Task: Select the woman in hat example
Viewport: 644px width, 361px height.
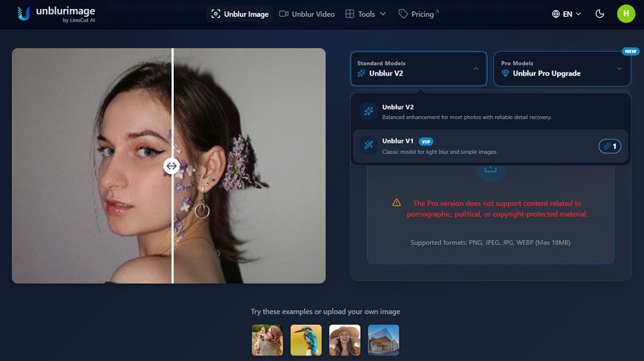Action: (345, 340)
